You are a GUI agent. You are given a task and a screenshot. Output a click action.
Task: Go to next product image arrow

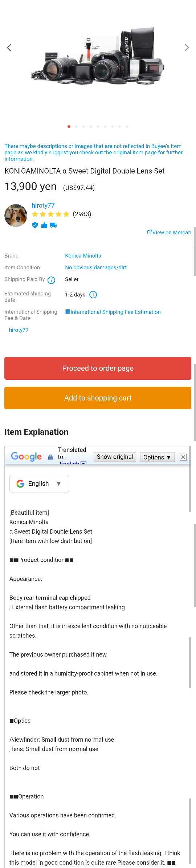pos(187,48)
